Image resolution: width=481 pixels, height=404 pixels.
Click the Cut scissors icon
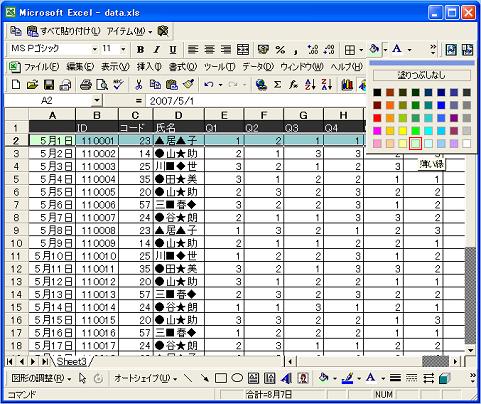(138, 85)
